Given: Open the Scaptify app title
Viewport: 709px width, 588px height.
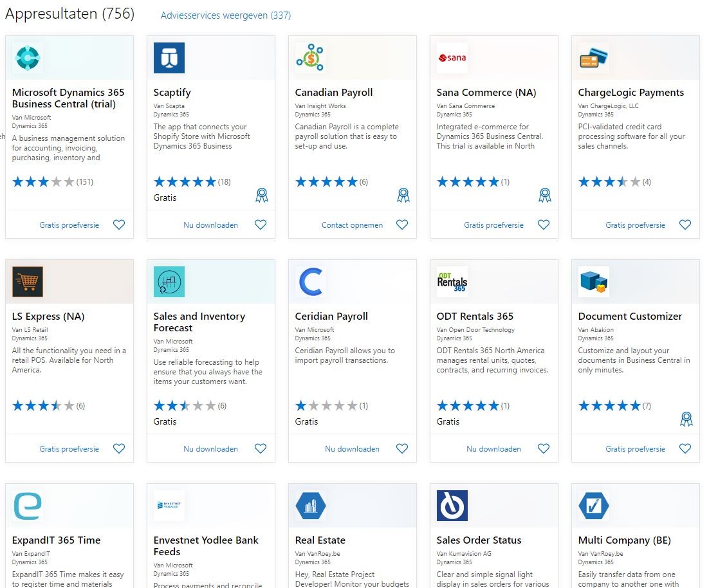Looking at the screenshot, I should click(x=172, y=93).
